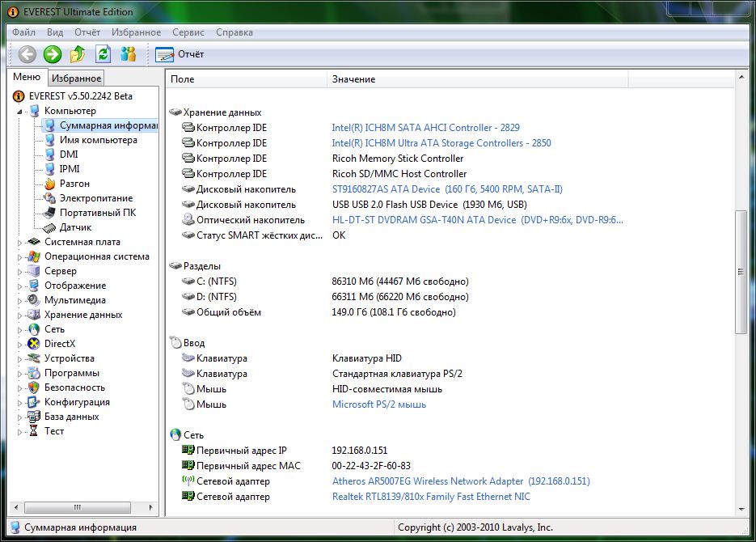Click the Датчик sensor icon
The width and height of the screenshot is (756, 542).
(x=49, y=227)
